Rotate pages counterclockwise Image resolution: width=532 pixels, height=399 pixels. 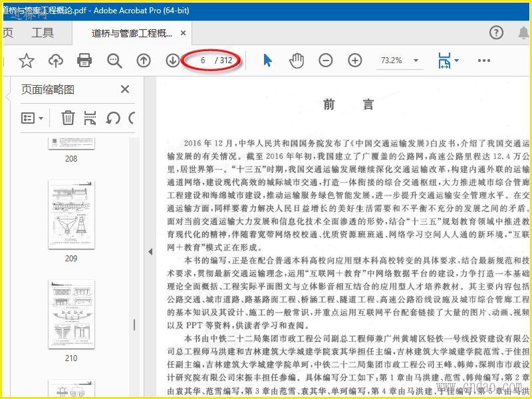point(113,118)
